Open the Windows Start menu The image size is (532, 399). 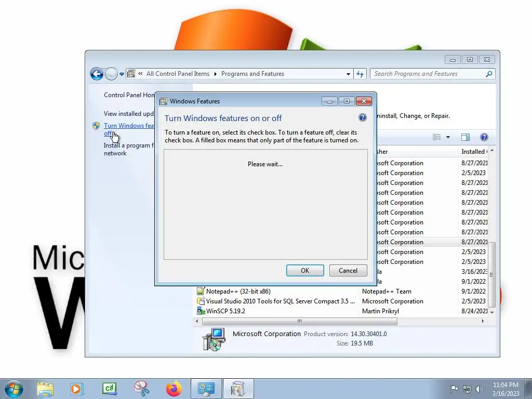click(x=14, y=389)
